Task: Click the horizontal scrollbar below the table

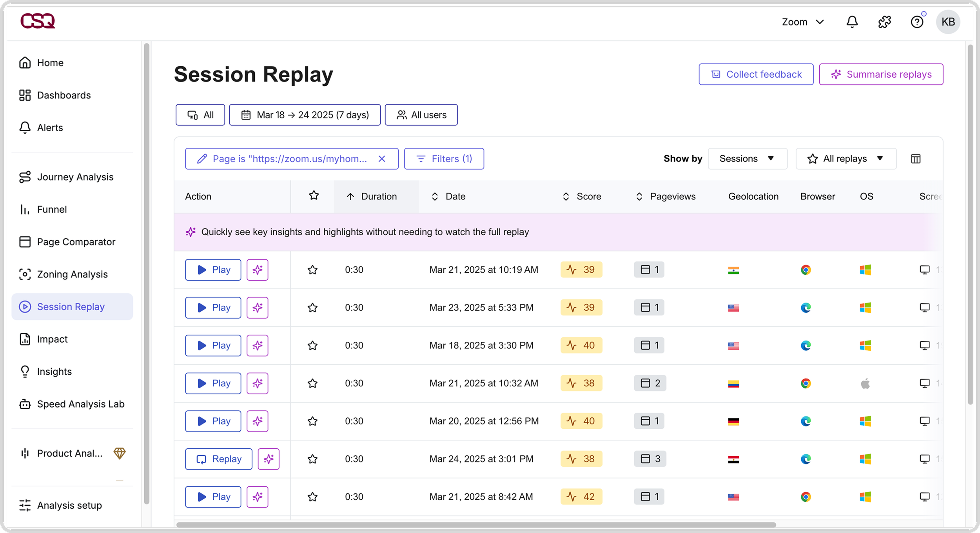Action: coord(476,525)
